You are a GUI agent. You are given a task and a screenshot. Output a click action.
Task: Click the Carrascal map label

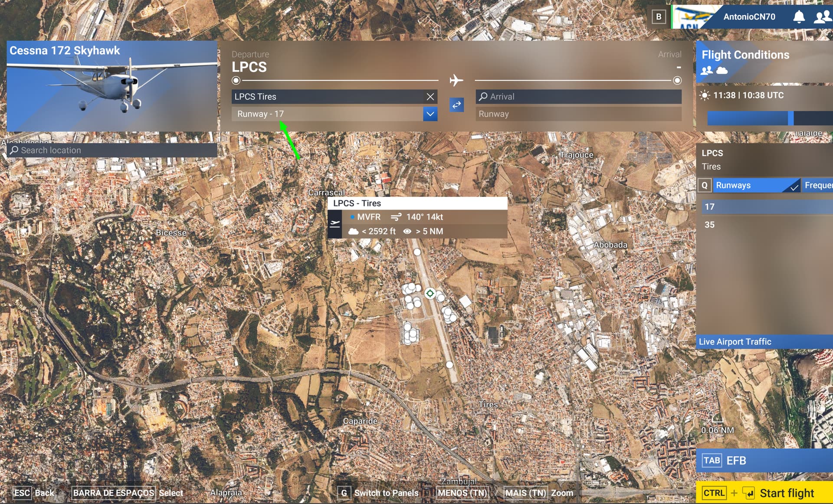tap(326, 192)
